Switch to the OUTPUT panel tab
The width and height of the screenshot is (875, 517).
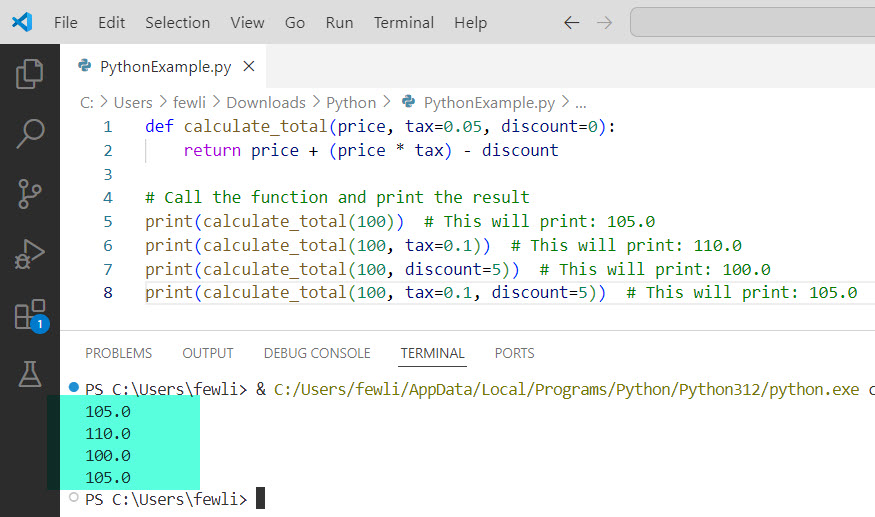coord(208,353)
